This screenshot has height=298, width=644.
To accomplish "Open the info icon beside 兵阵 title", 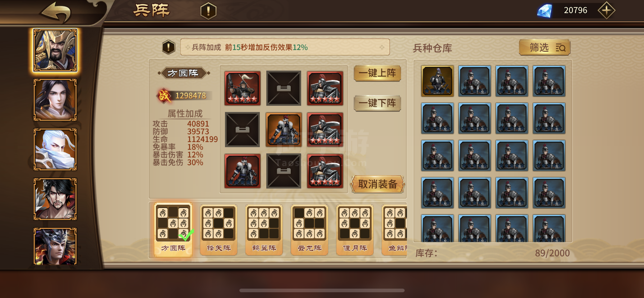I will (208, 11).
